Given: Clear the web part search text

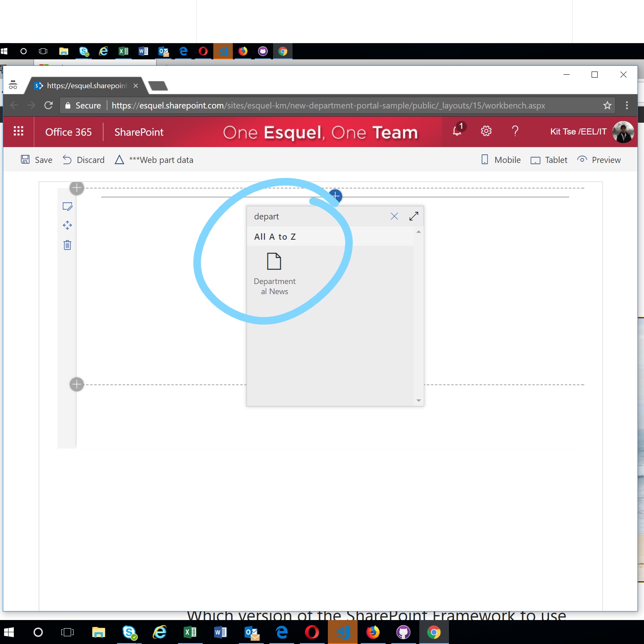Looking at the screenshot, I should pyautogui.click(x=394, y=216).
